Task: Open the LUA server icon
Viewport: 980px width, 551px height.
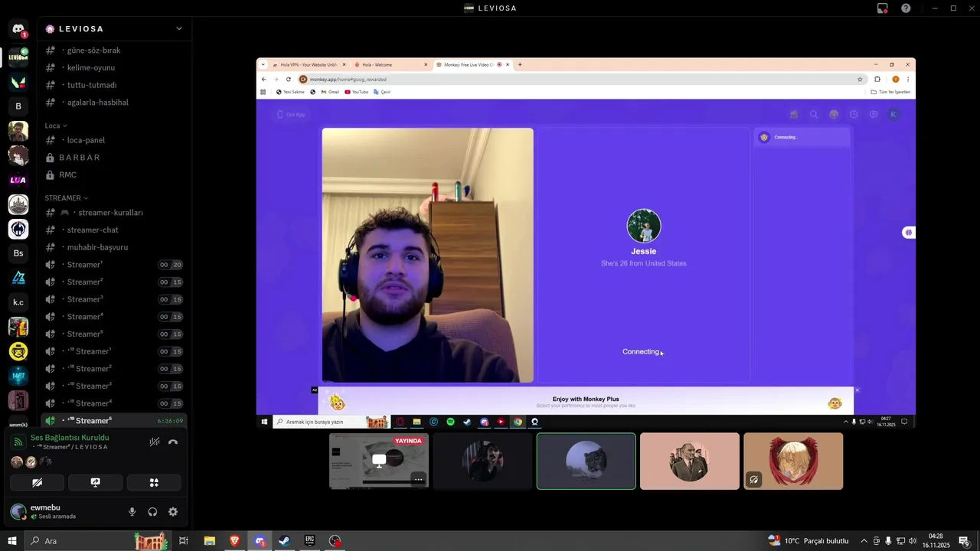Action: pos(18,180)
